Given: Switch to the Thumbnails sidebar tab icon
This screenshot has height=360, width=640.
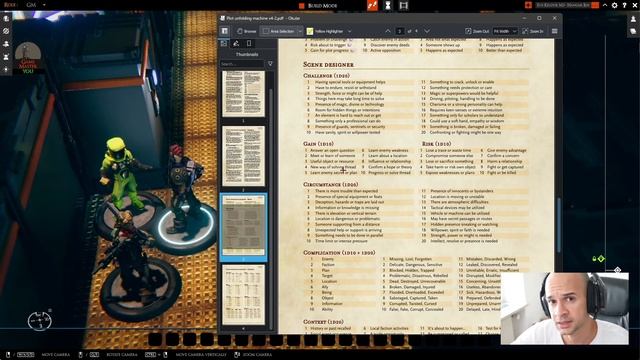Looking at the screenshot, I should coord(224,43).
